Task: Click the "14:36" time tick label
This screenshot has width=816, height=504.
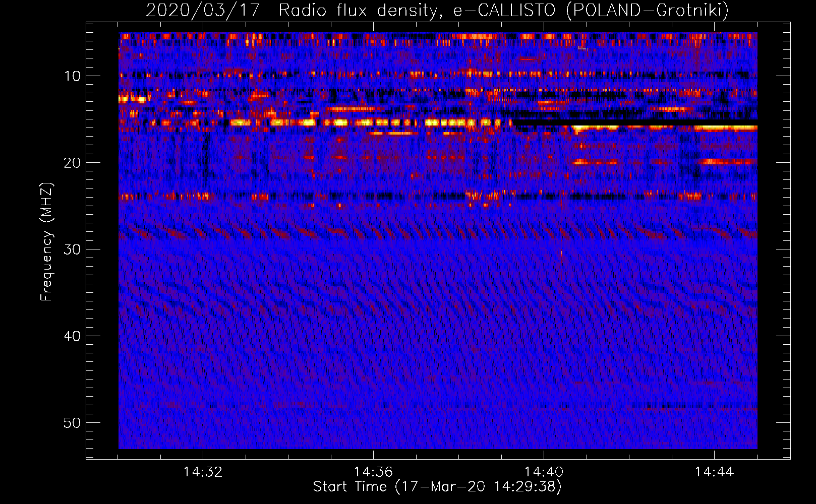Action: 373,472
